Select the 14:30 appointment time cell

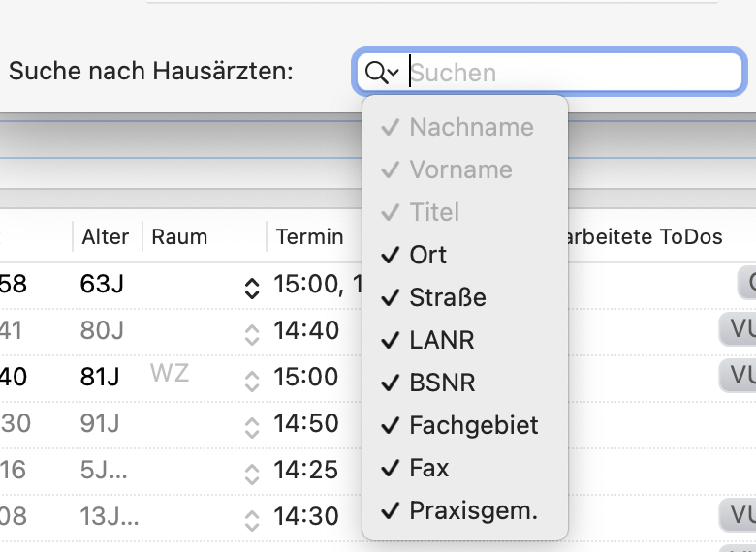pos(306,516)
